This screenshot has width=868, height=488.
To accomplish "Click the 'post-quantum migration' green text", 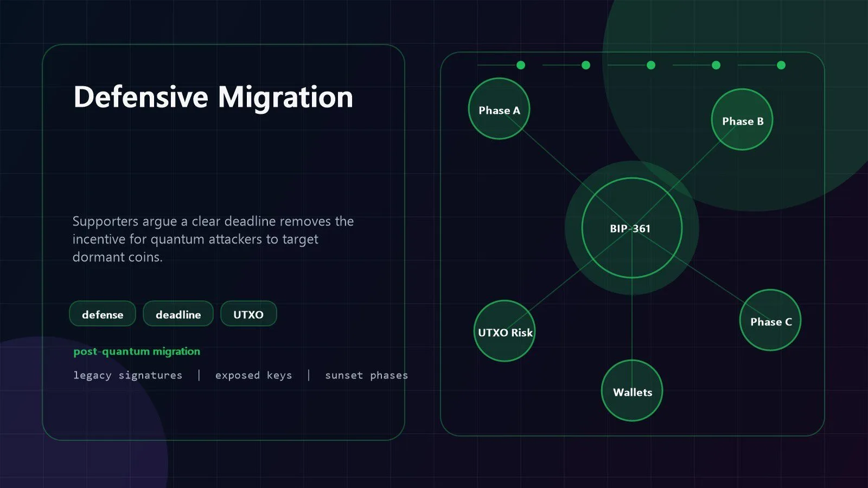I will 137,351.
